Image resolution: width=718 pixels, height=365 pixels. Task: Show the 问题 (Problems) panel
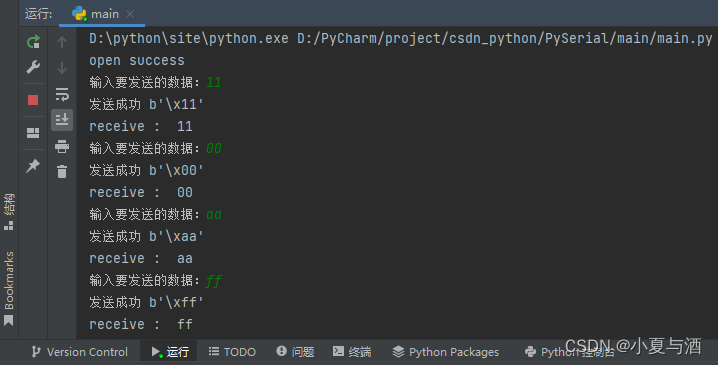pos(295,352)
